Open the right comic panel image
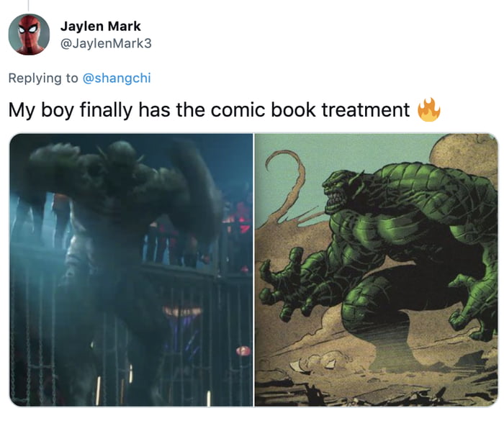The width and height of the screenshot is (504, 421). tap(377, 270)
